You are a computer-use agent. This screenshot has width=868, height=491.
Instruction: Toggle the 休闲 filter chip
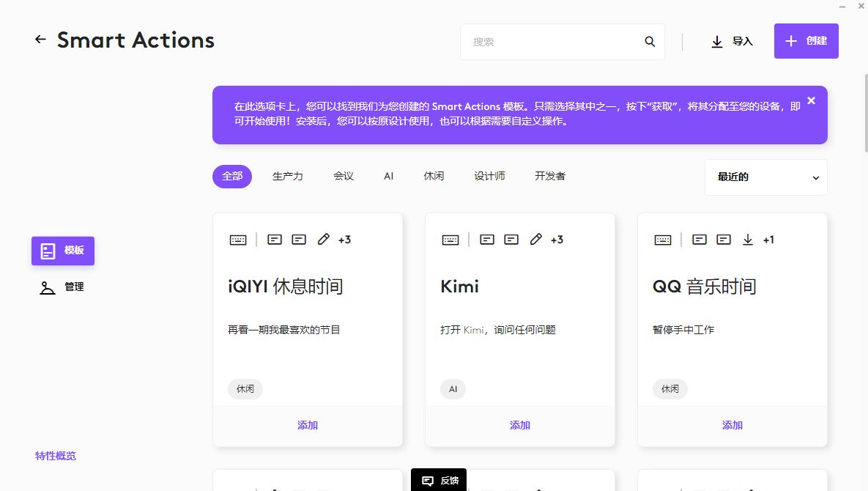click(x=434, y=177)
